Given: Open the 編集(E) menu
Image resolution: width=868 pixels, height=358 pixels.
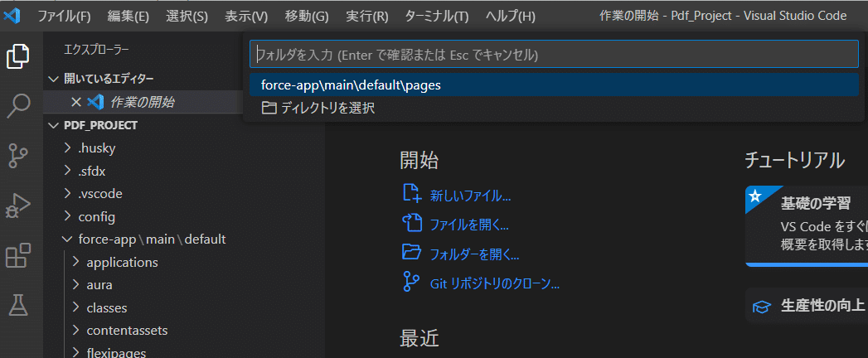Looking at the screenshot, I should pos(129,16).
